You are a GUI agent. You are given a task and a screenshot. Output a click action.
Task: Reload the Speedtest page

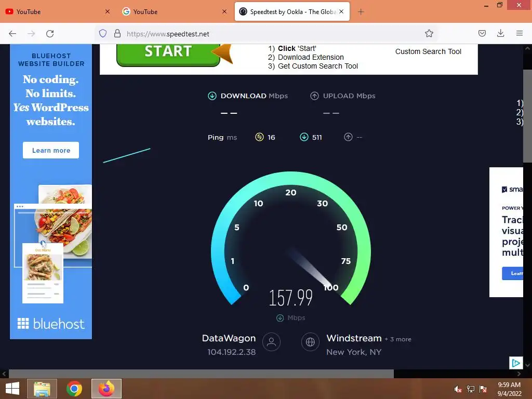coord(50,33)
